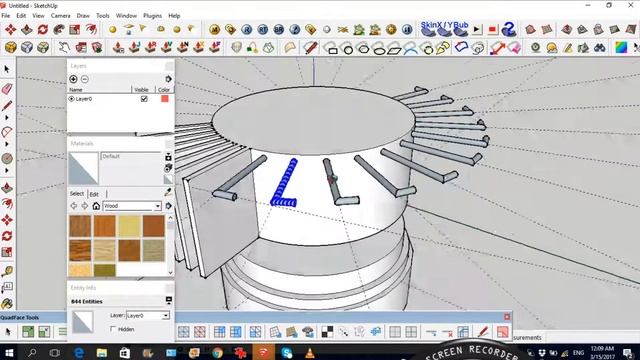Select the parallelogram shape tool icon
The image size is (640, 360).
[x=394, y=49]
